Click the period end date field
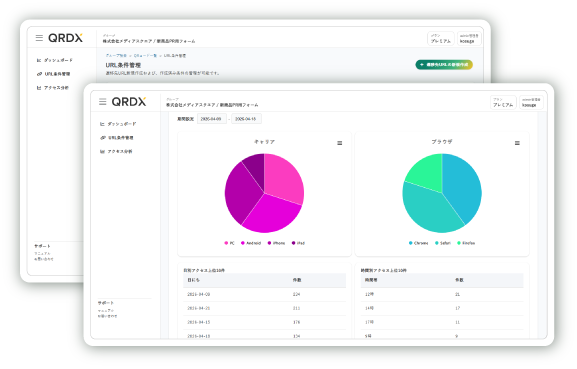 pos(246,119)
